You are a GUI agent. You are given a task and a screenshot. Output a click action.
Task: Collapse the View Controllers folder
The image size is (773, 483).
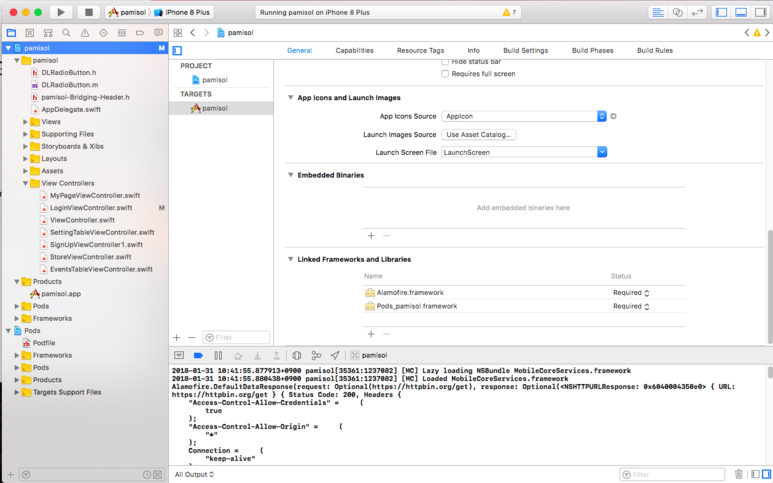pyautogui.click(x=25, y=183)
